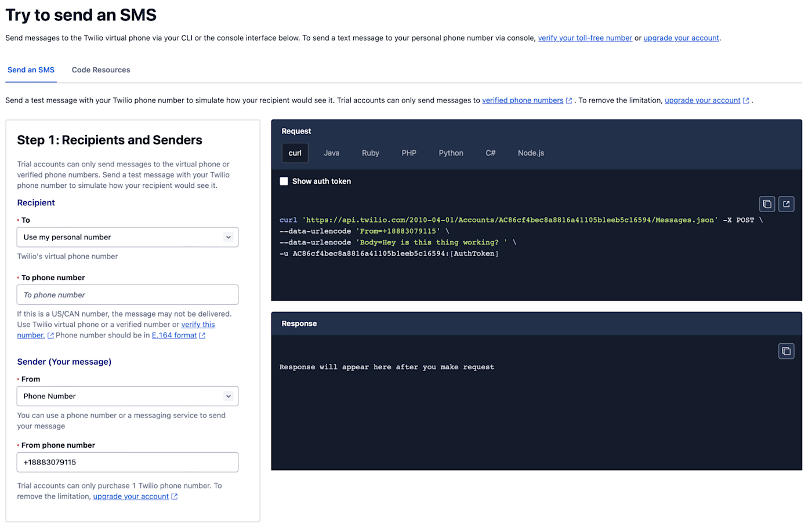Image resolution: width=812 pixels, height=527 pixels.
Task: Click external icon beside verify this number
Action: tap(50, 336)
